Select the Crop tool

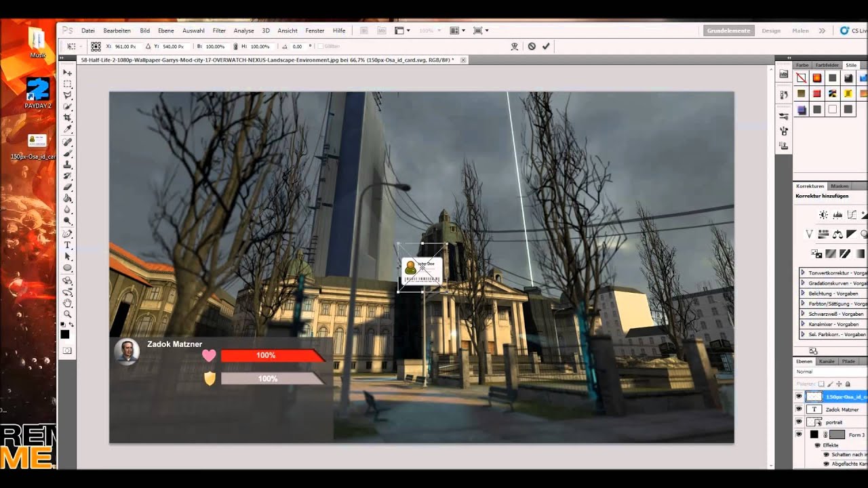point(67,118)
